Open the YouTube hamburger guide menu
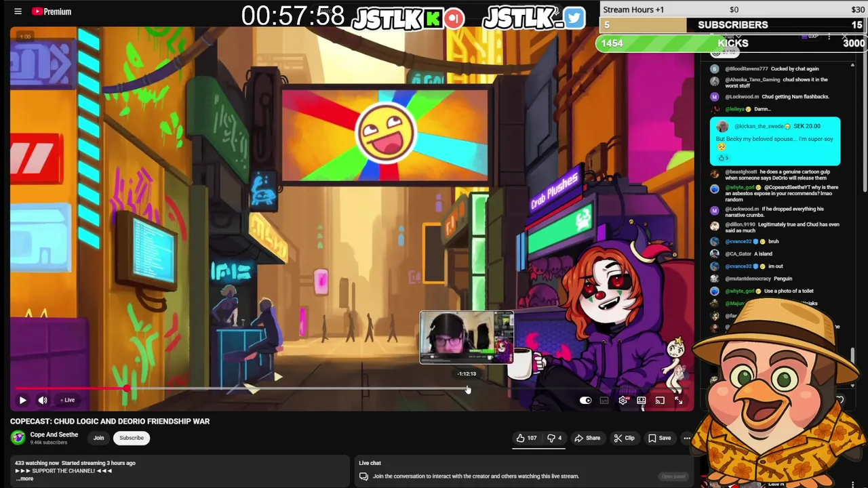868x488 pixels. (x=18, y=12)
